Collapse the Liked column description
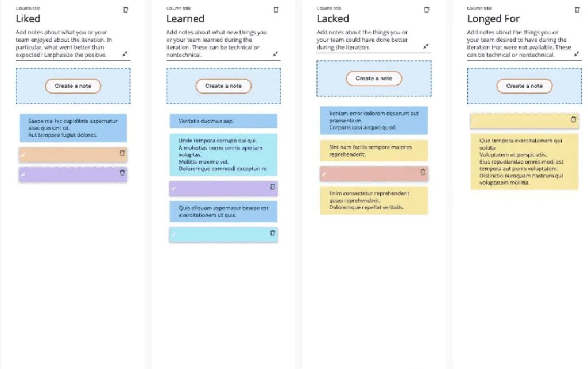588x369 pixels. pyautogui.click(x=125, y=54)
